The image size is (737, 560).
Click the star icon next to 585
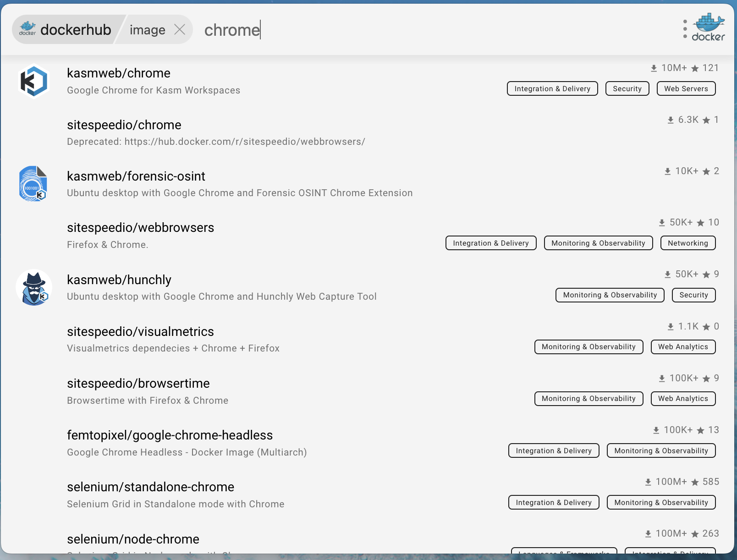pyautogui.click(x=695, y=482)
